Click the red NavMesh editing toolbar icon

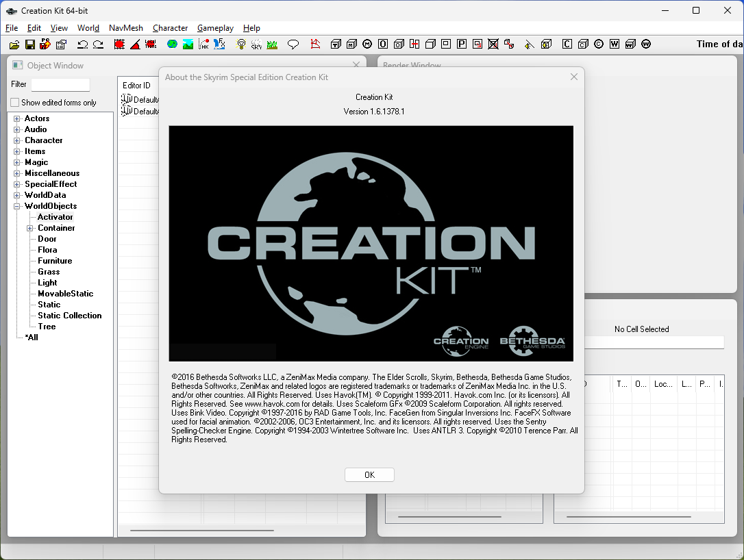pyautogui.click(x=315, y=44)
